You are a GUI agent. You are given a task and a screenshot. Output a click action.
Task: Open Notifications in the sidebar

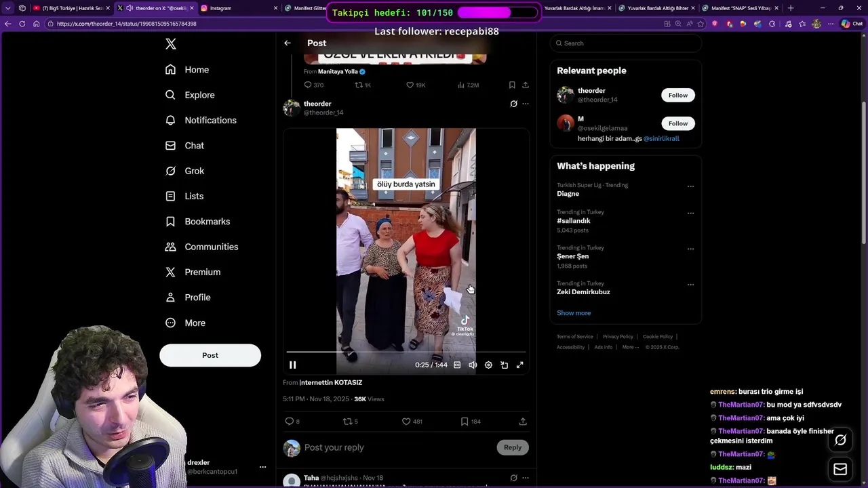[201, 120]
